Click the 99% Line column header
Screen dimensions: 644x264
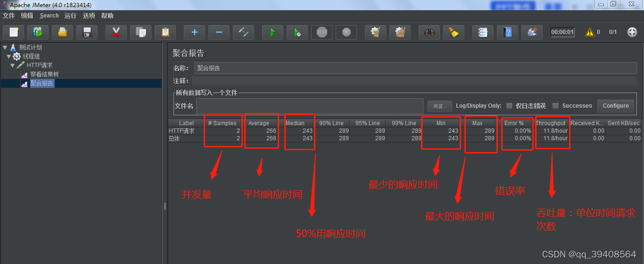point(404,123)
